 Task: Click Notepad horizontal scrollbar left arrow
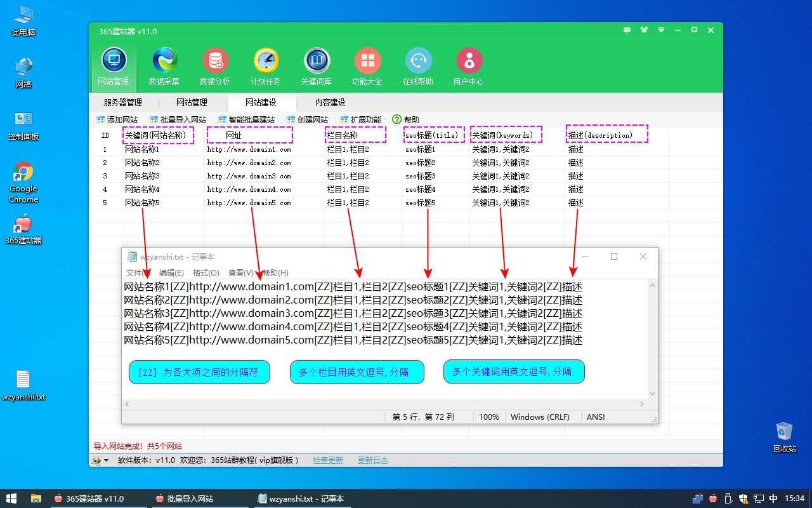pos(128,404)
